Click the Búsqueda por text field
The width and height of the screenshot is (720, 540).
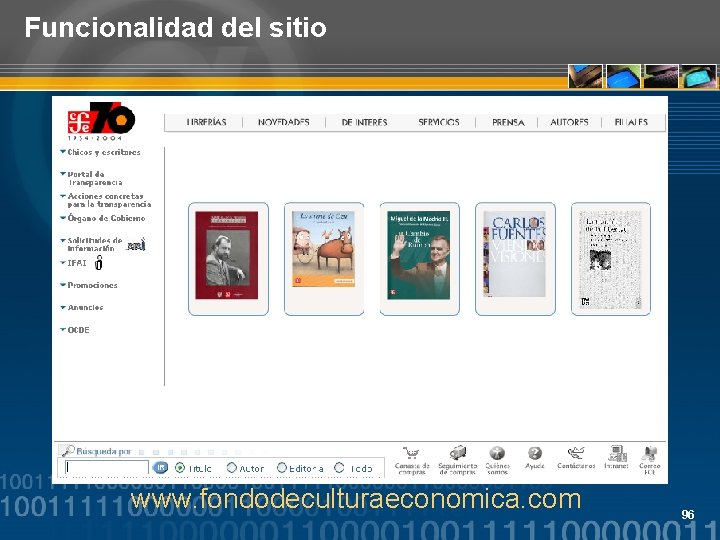(x=107, y=467)
